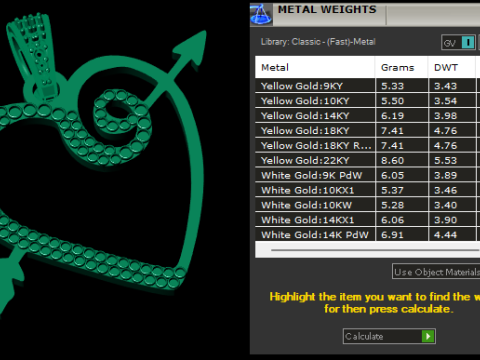Click the Use Object Materials button

[436, 272]
